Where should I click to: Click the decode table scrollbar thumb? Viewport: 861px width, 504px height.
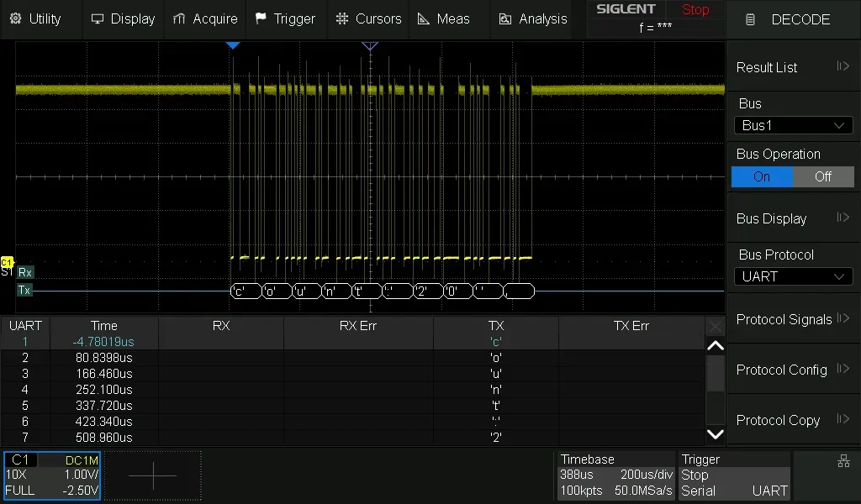(716, 374)
